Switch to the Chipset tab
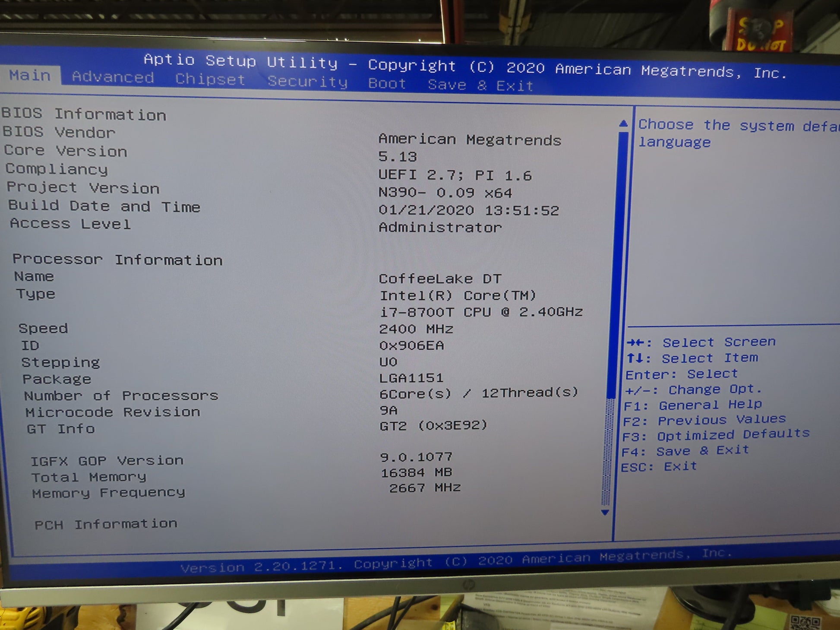 pos(210,79)
